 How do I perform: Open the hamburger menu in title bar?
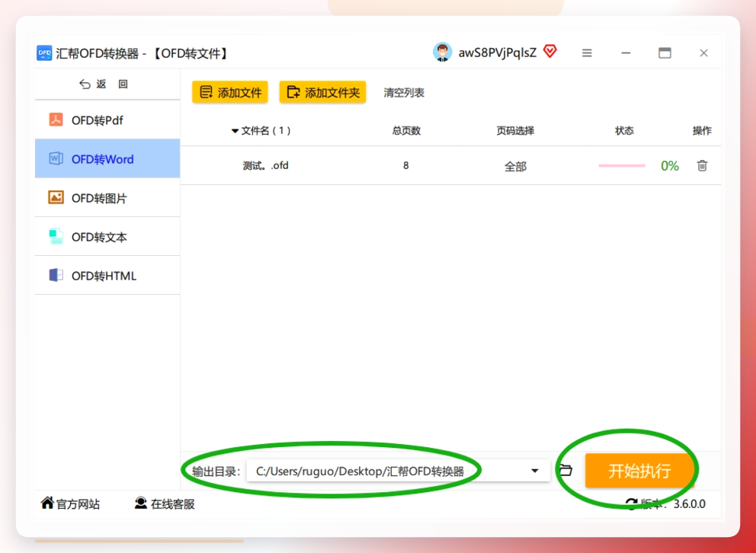[x=587, y=53]
